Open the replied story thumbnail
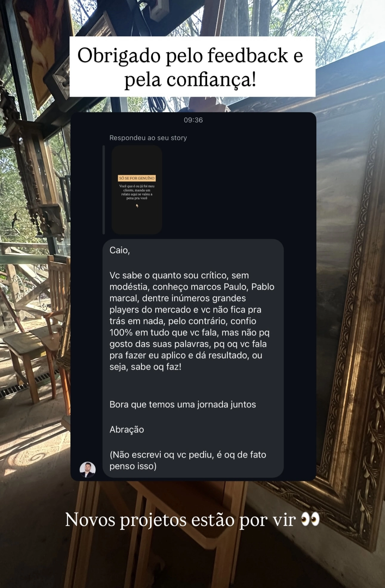 [x=137, y=190]
